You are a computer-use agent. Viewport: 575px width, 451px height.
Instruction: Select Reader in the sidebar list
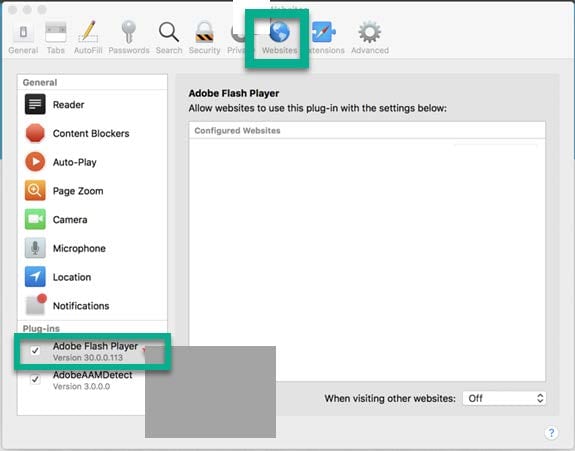point(69,104)
